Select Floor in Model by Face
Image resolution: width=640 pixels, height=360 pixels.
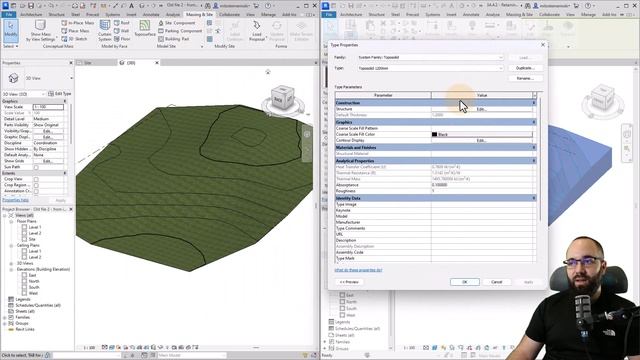point(122,39)
